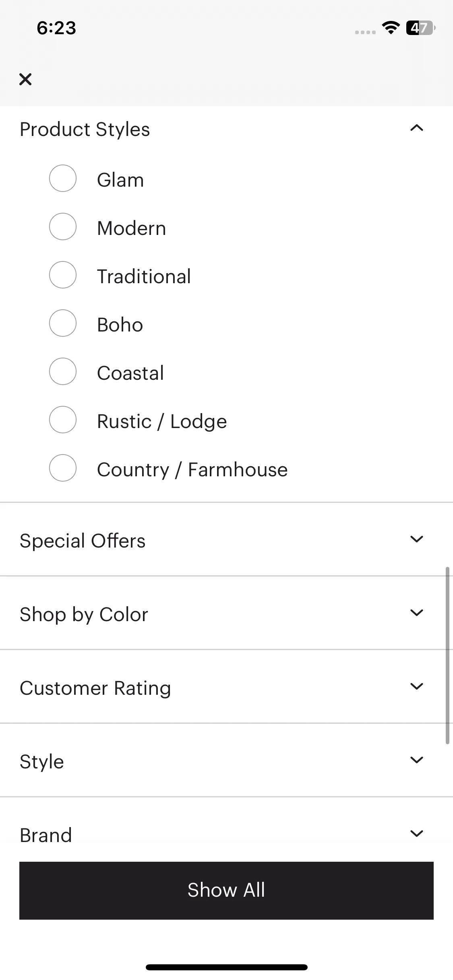The image size is (453, 980).
Task: Expand the Shop by Color section
Action: [x=226, y=613]
